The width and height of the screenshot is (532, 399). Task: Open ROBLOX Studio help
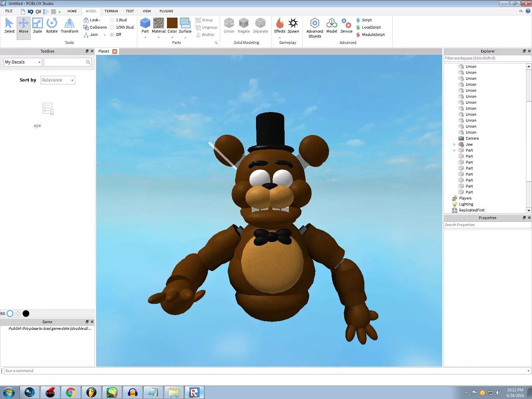tap(528, 11)
